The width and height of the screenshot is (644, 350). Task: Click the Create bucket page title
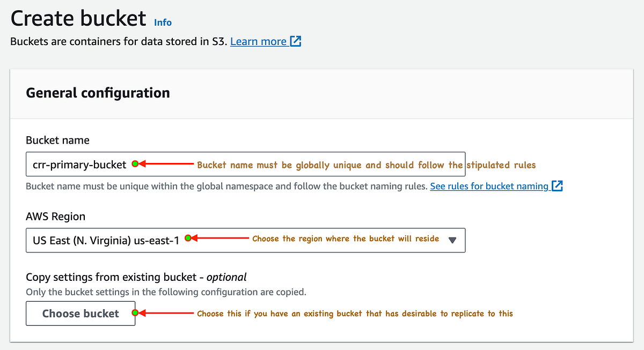pyautogui.click(x=78, y=18)
